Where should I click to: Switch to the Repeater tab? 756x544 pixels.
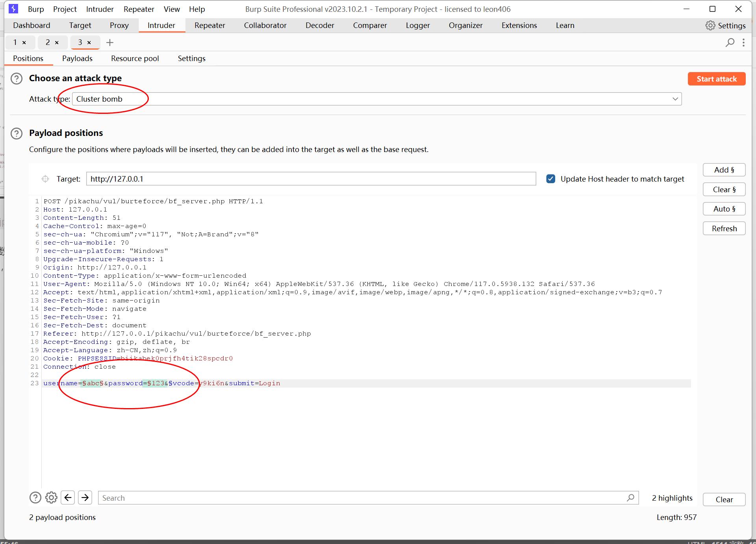click(210, 25)
